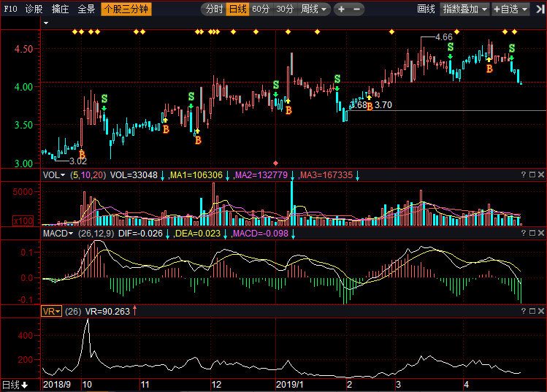Open the 诊股 stock diagnosis tab
This screenshot has height=392, width=547.
pyautogui.click(x=34, y=9)
